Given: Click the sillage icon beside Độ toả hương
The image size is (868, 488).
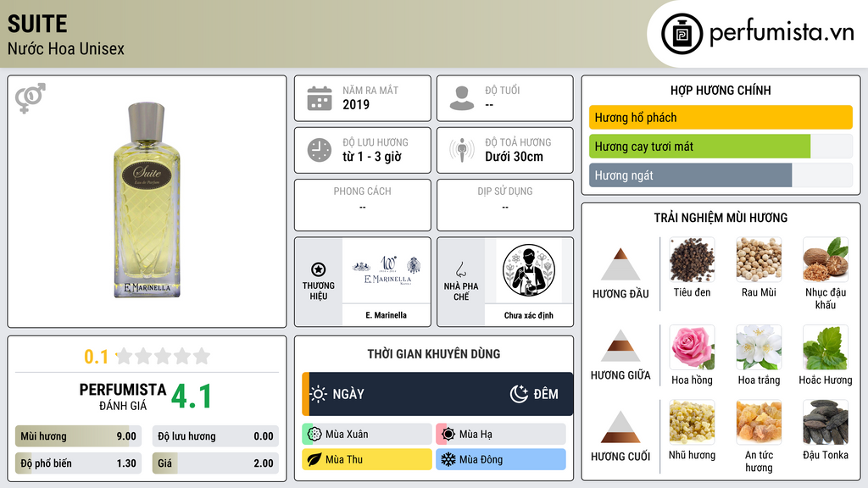Looking at the screenshot, I should pyautogui.click(x=462, y=150).
